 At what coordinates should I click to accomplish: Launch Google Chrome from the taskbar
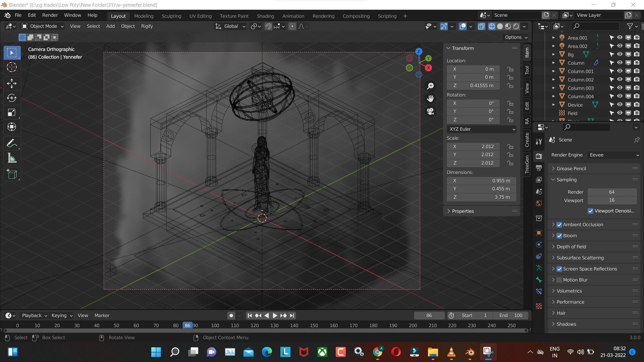[x=377, y=352]
